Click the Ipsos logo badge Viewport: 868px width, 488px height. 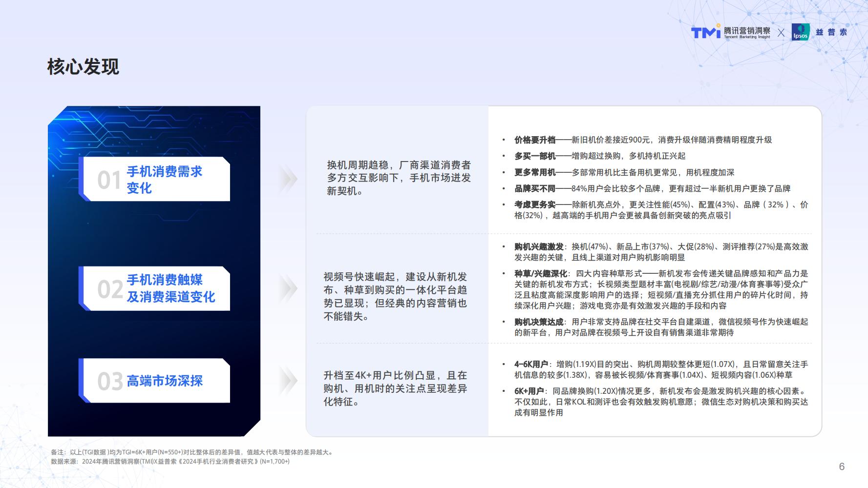[800, 32]
